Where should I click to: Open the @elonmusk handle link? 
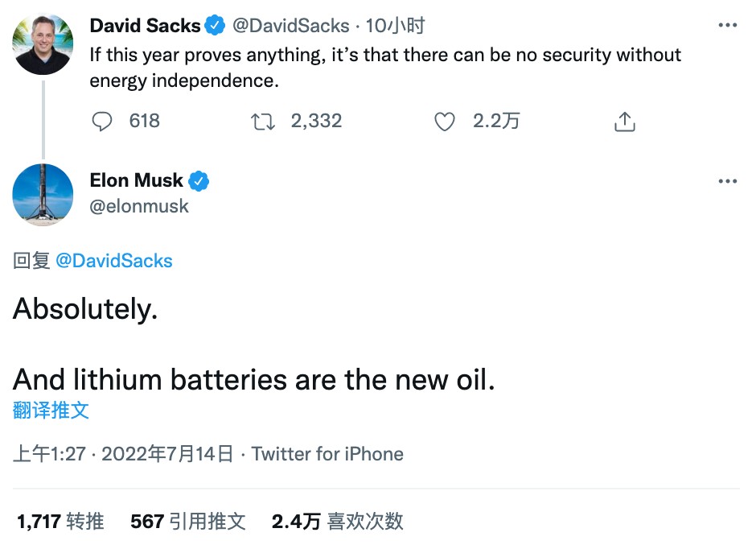pyautogui.click(x=139, y=207)
